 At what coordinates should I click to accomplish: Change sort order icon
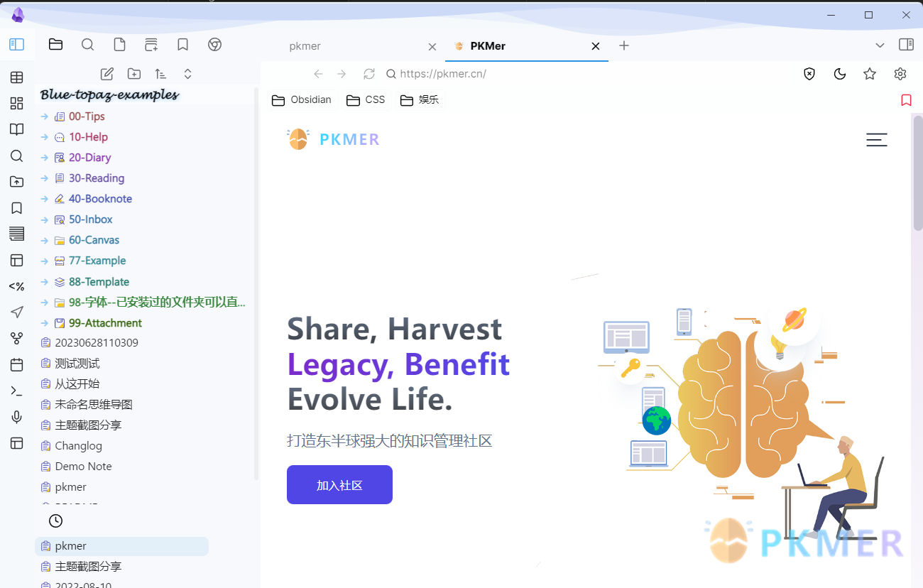click(160, 74)
